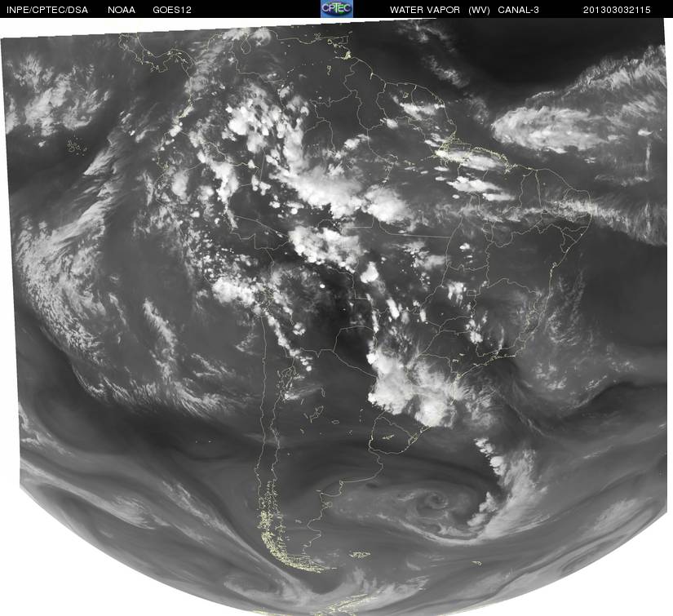Click the (WV) abbreviation label
673x616 pixels.
(x=479, y=10)
